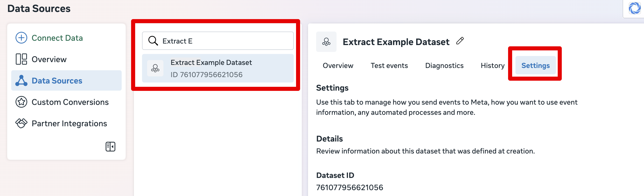Screen dimensions: 644x196
Task: Click the Details section heading
Action: 330,139
